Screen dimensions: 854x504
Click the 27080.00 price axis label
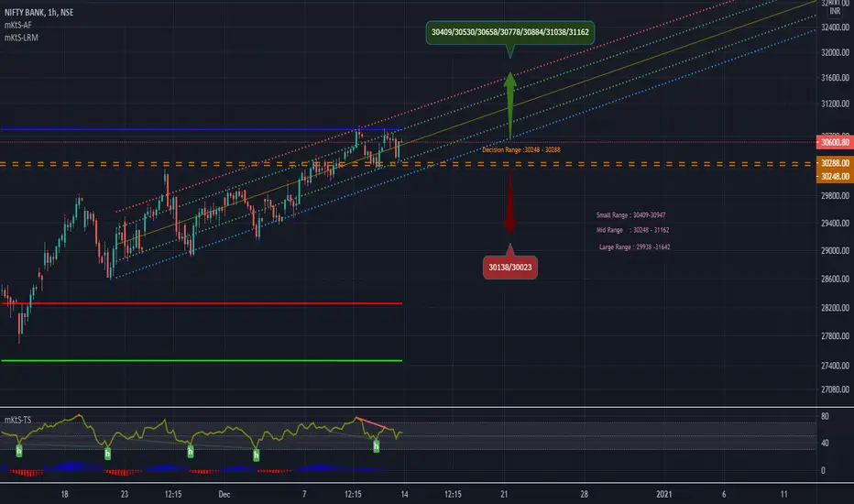point(835,389)
